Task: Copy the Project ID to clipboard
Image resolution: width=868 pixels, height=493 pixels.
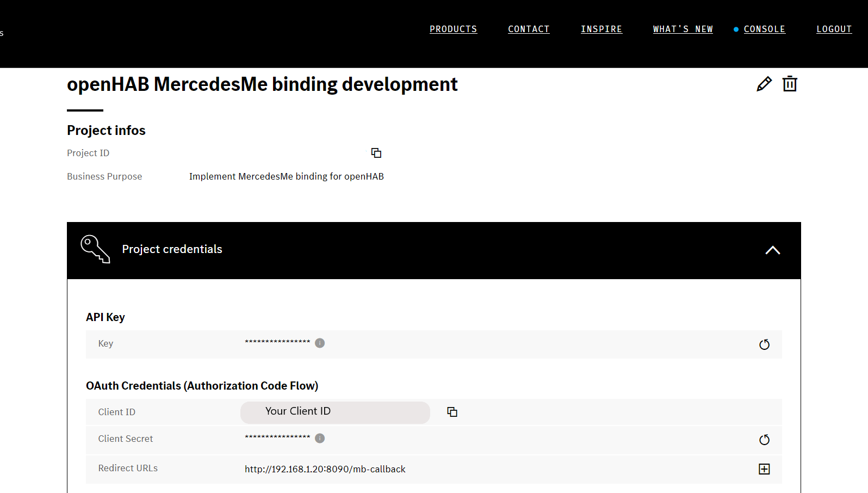Action: 376,153
